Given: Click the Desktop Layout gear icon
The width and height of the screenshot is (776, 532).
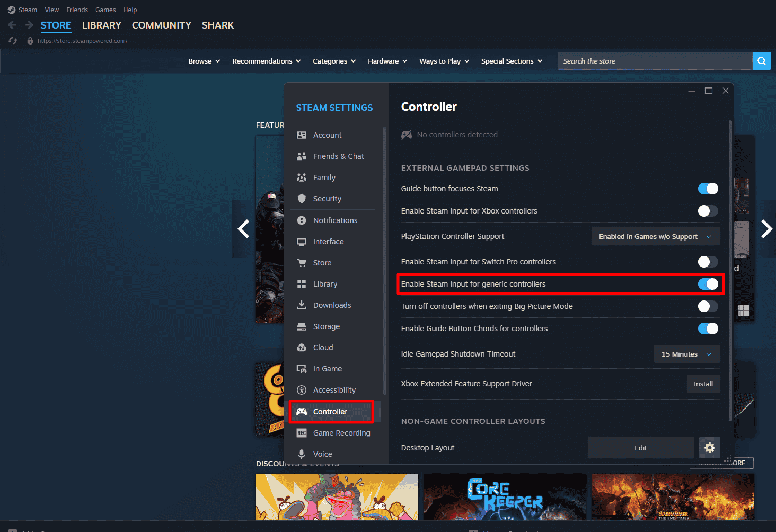Looking at the screenshot, I should 709,448.
